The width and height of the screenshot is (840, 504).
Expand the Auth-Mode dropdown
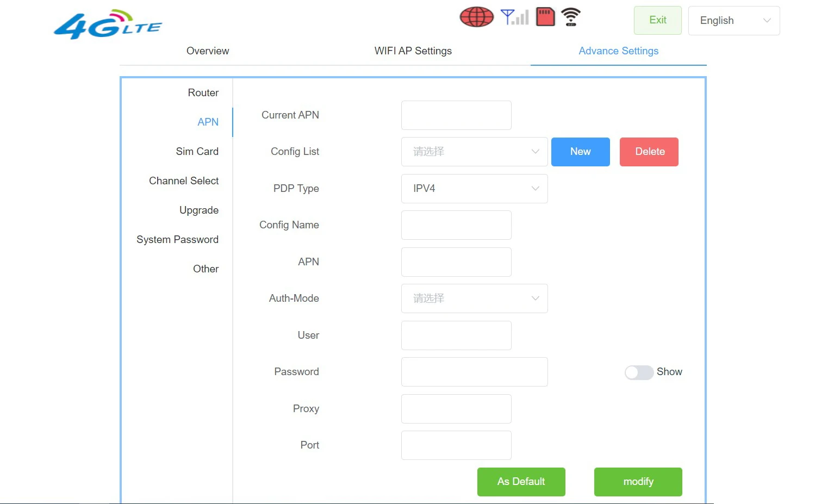[474, 298]
